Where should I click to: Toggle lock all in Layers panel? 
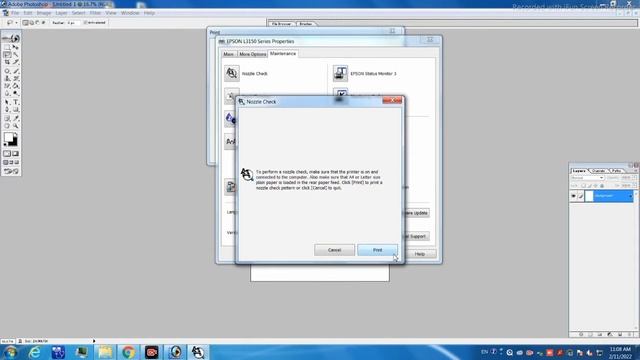point(602,186)
